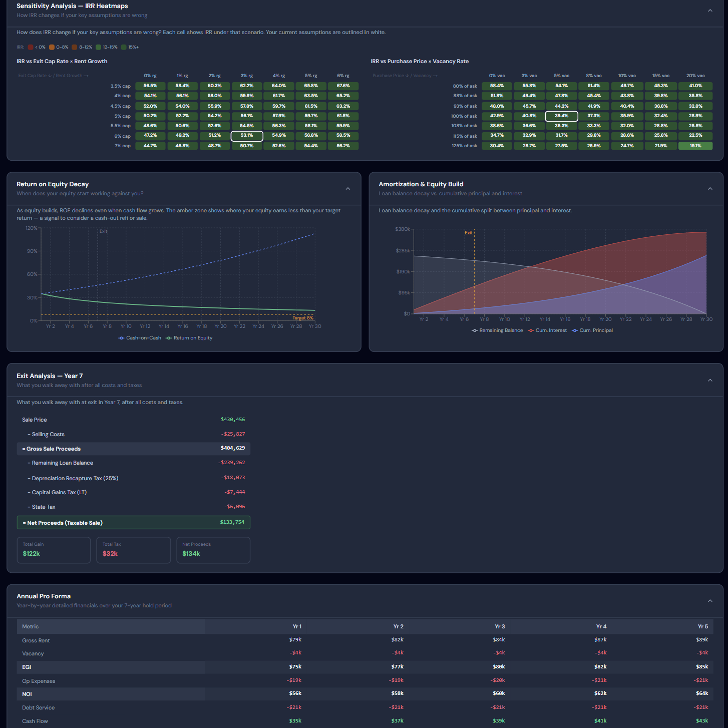The height and width of the screenshot is (728, 728).
Task: Collapse the Annual Pro Forma section
Action: click(x=709, y=601)
